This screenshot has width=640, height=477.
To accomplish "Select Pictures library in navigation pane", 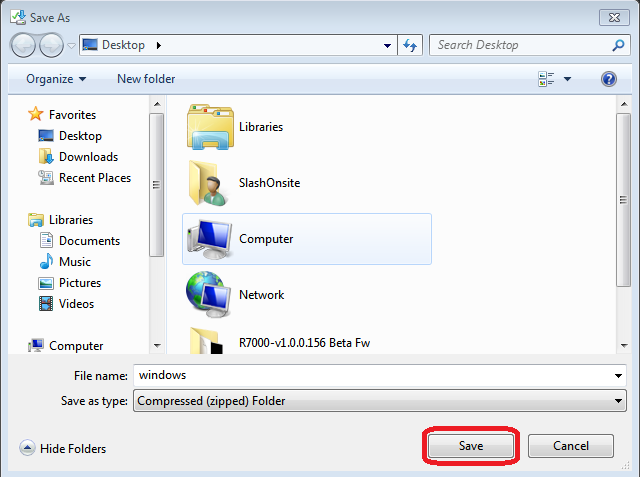I will click(80, 283).
